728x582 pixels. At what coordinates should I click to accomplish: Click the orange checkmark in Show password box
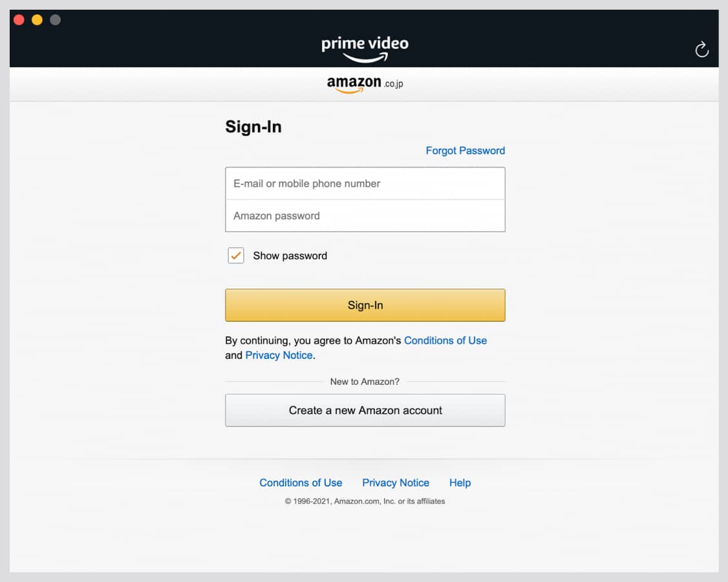click(x=235, y=255)
